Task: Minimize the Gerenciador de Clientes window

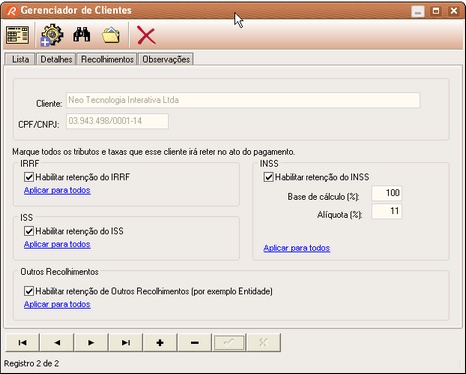Action: coord(418,11)
